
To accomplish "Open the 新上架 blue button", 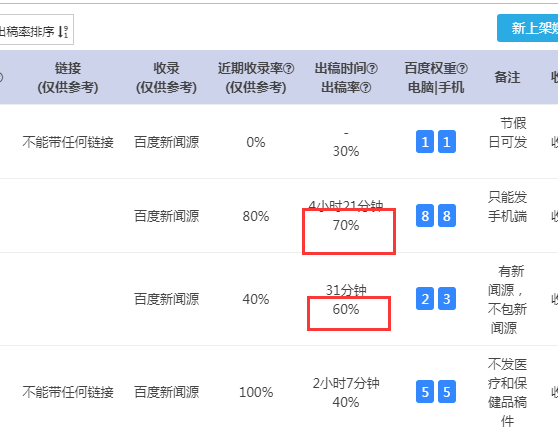I will coord(528,28).
